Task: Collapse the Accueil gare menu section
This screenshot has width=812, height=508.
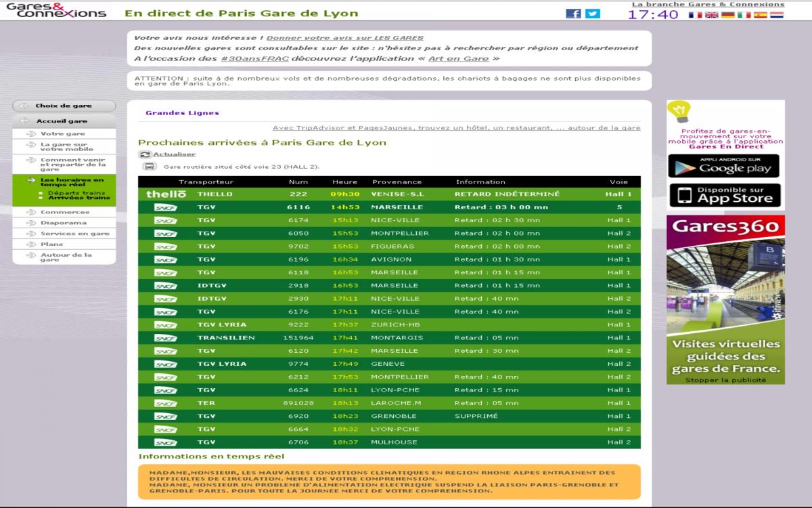Action: coord(64,121)
